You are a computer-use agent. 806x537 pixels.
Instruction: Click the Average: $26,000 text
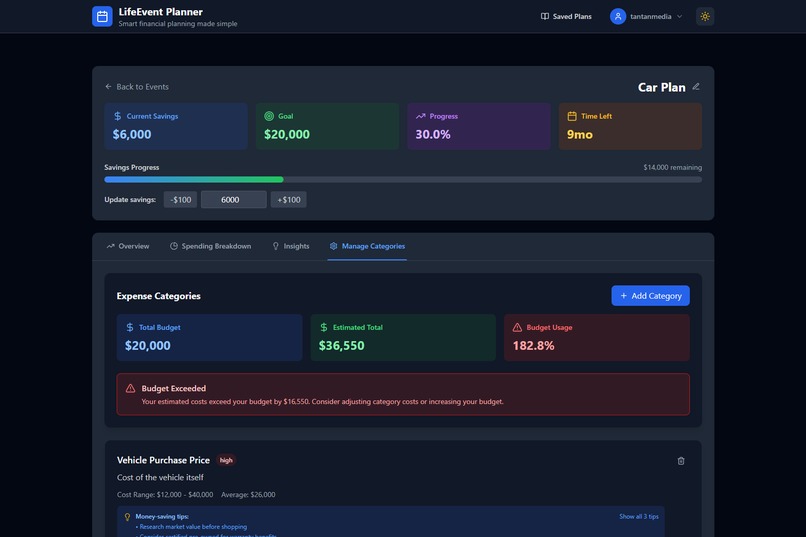coord(248,495)
